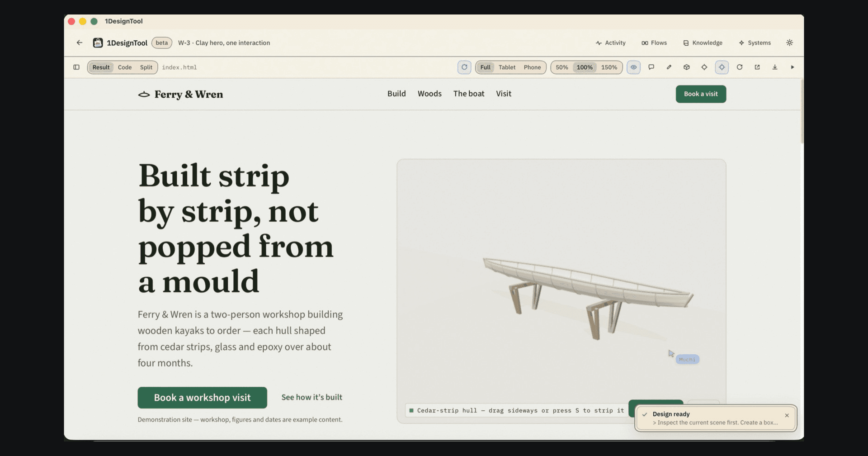Toggle light/dark theme sun icon
The image size is (868, 456).
click(790, 43)
